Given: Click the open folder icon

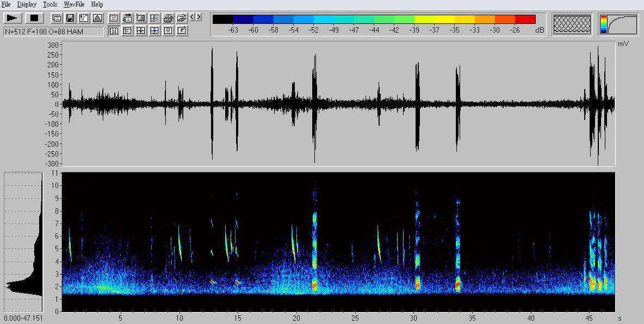Looking at the screenshot, I should click(182, 18).
